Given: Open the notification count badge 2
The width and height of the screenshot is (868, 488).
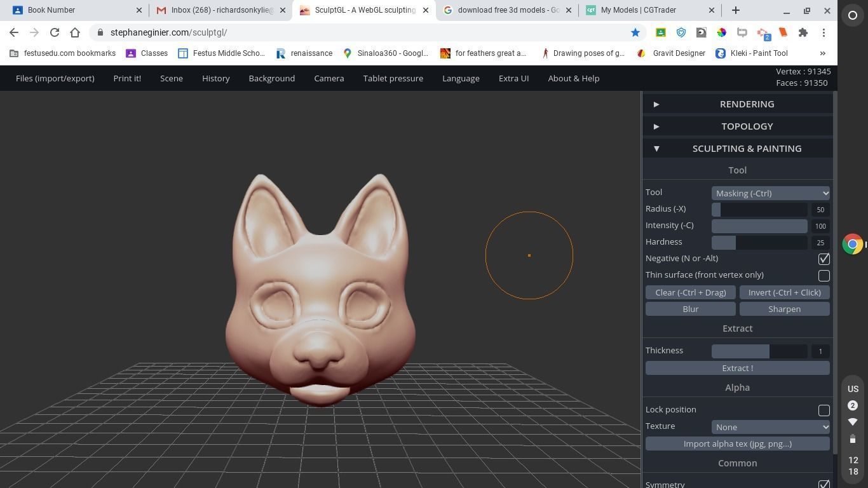Looking at the screenshot, I should (853, 405).
